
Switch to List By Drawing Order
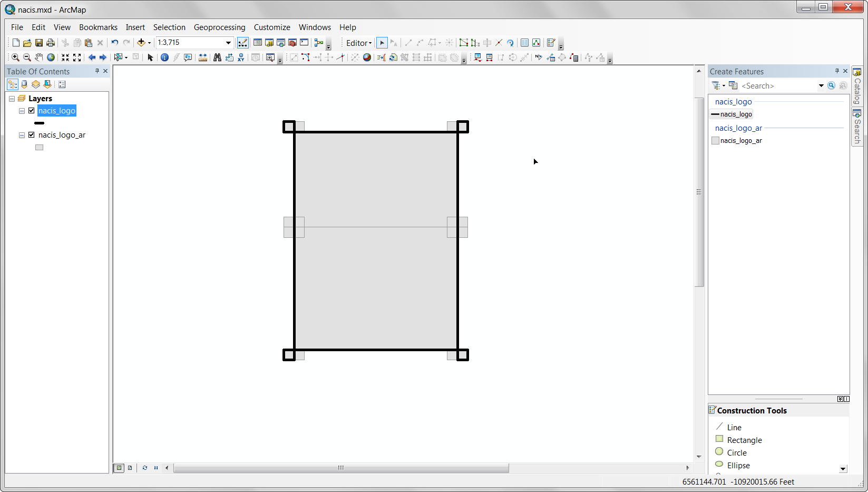coord(13,84)
